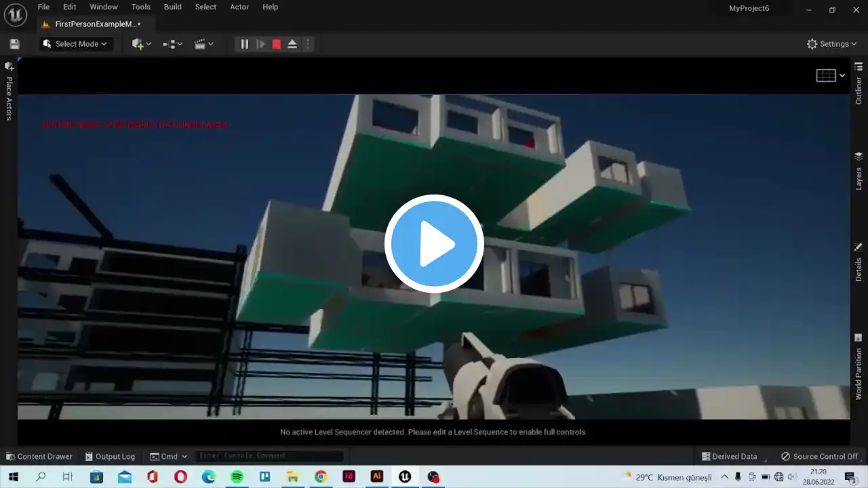Open the Content Drawer
This screenshot has height=488, width=868.
[x=39, y=457]
